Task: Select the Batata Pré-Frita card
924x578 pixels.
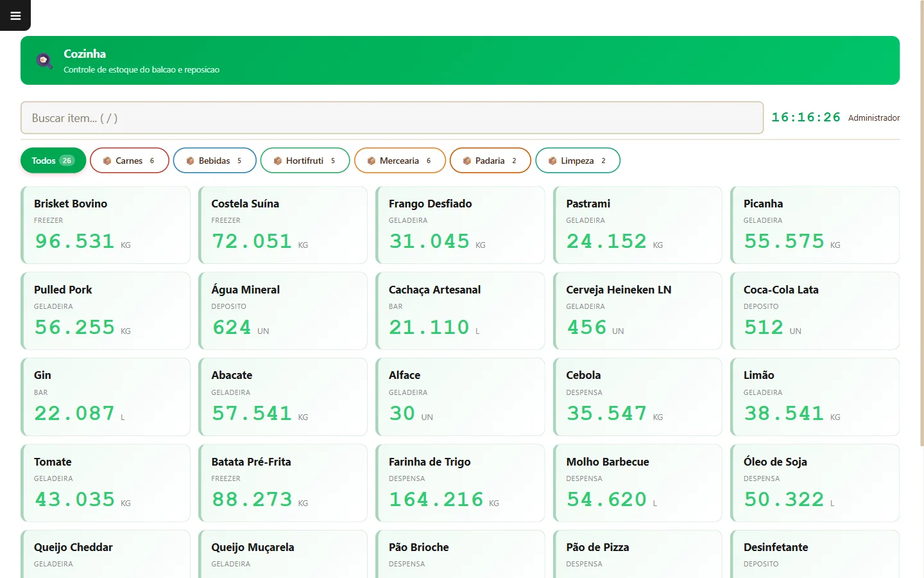Action: coord(283,483)
